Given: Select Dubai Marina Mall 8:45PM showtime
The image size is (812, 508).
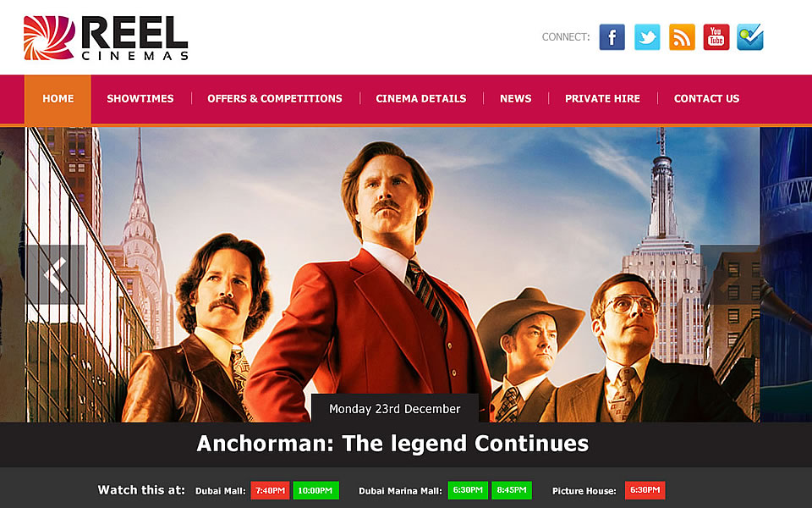Looking at the screenshot, I should (x=512, y=490).
